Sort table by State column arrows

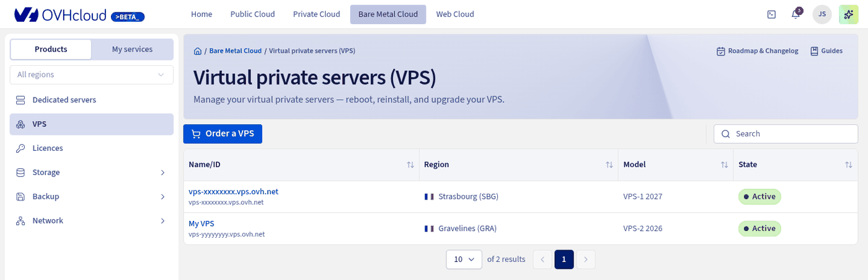point(848,165)
